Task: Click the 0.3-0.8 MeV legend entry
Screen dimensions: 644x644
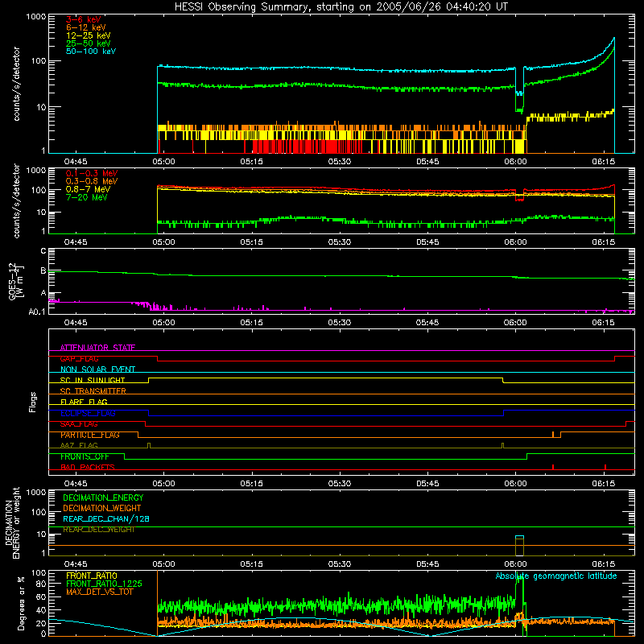Action: tap(92, 181)
